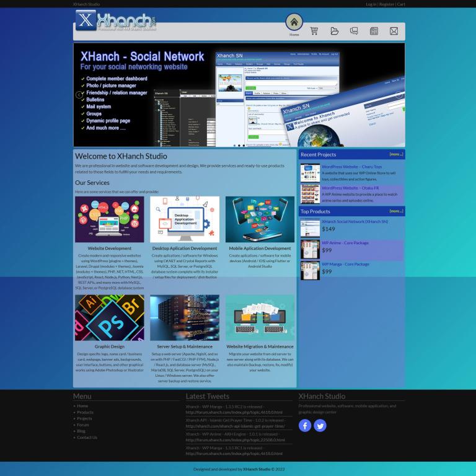Click XHanch Studio in the copyright line
Viewport: 476px width, 476px height.
(x=257, y=469)
